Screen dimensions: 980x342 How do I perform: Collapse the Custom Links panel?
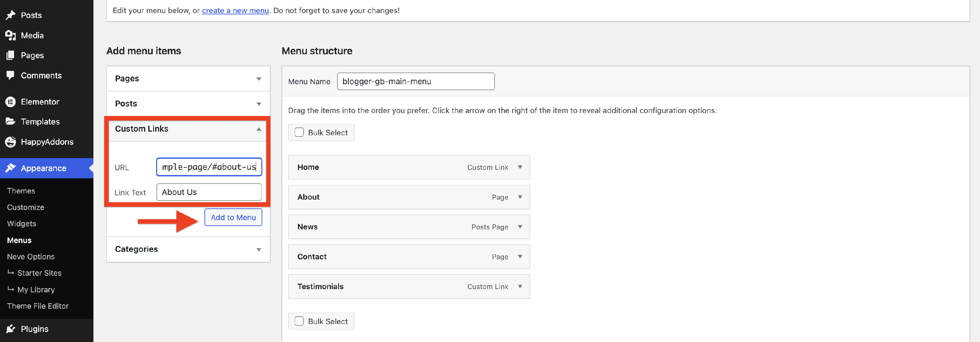(259, 129)
